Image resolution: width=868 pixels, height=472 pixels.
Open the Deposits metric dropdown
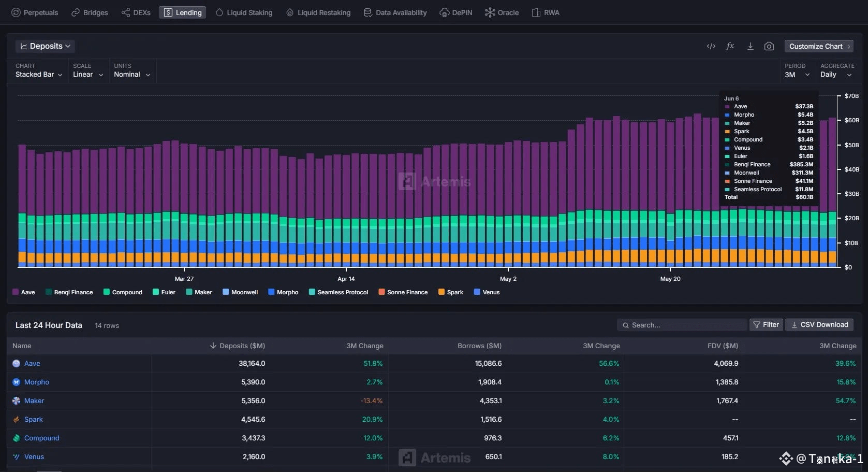pos(45,46)
